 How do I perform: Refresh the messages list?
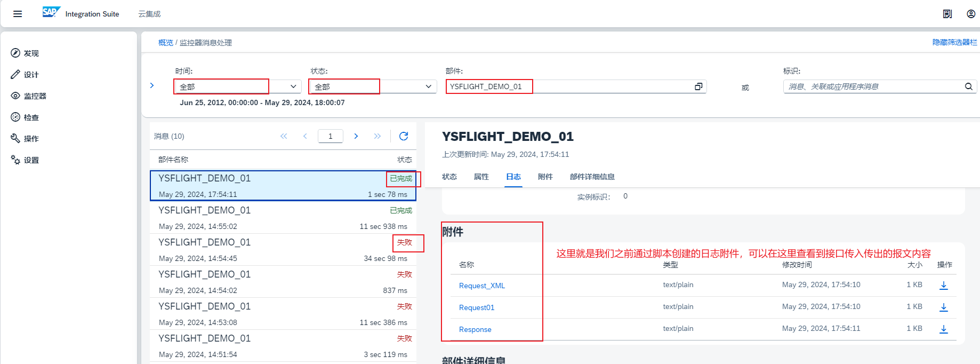404,136
